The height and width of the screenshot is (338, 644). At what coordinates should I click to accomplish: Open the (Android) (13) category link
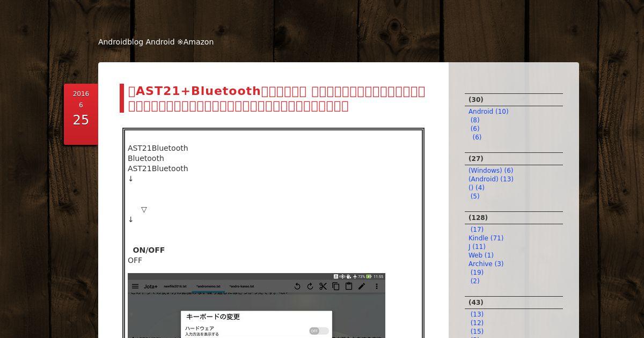point(491,179)
